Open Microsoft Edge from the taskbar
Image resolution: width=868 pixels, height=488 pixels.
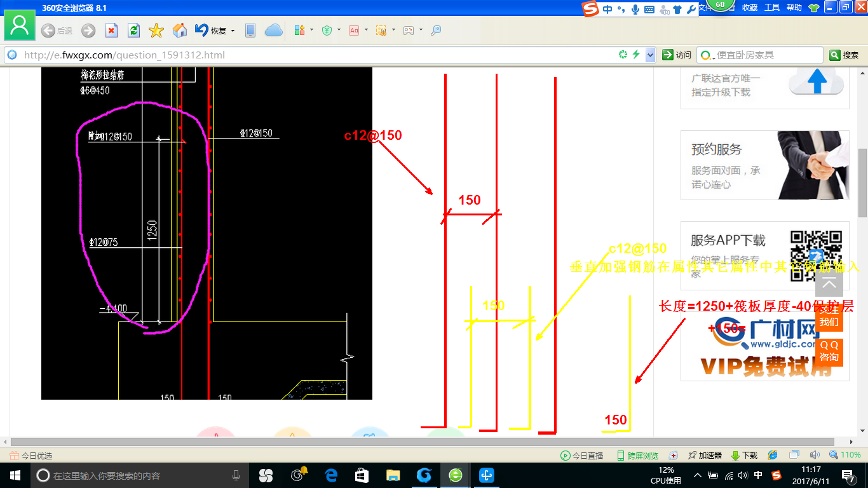tap(331, 475)
